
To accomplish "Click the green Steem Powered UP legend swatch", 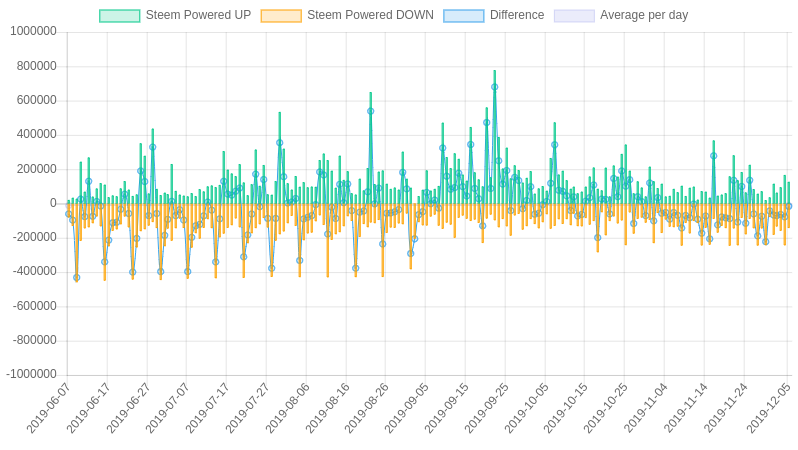I will point(120,16).
